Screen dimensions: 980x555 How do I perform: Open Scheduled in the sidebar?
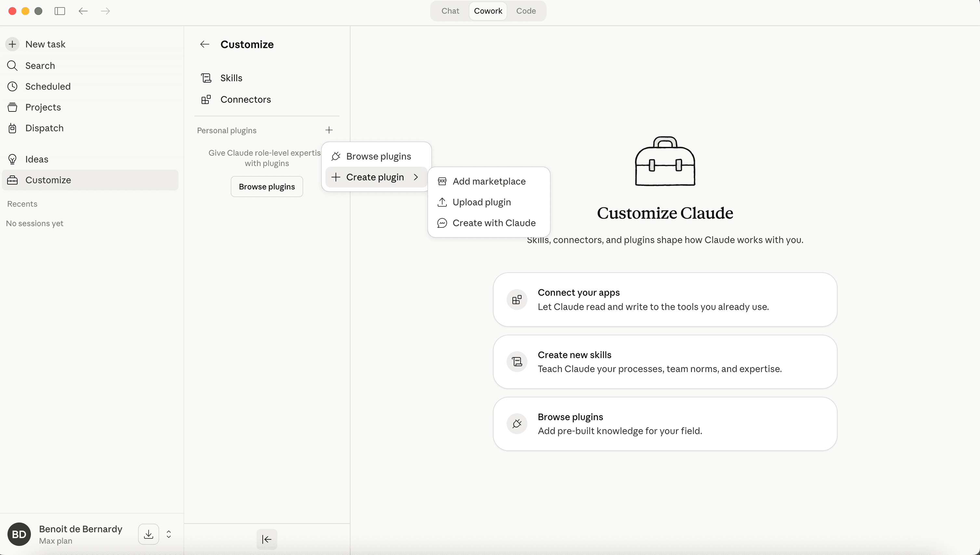click(90, 86)
